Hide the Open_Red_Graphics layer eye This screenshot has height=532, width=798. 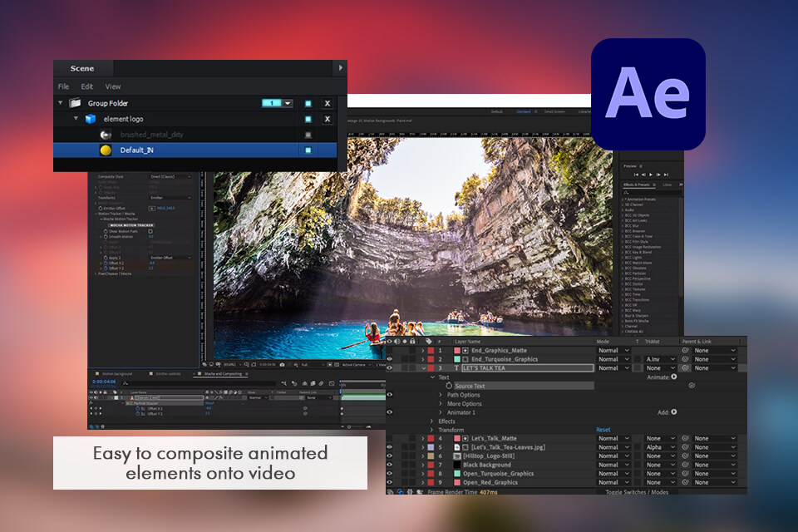(390, 483)
